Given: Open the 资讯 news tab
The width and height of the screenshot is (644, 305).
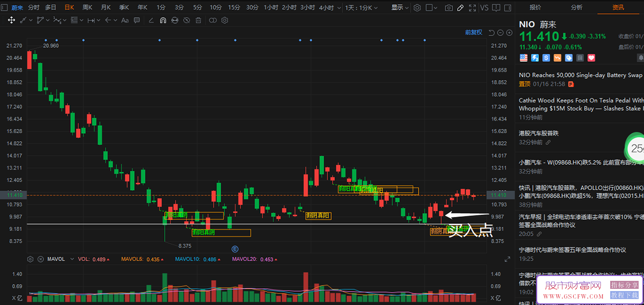Looking at the screenshot, I should coord(618,8).
